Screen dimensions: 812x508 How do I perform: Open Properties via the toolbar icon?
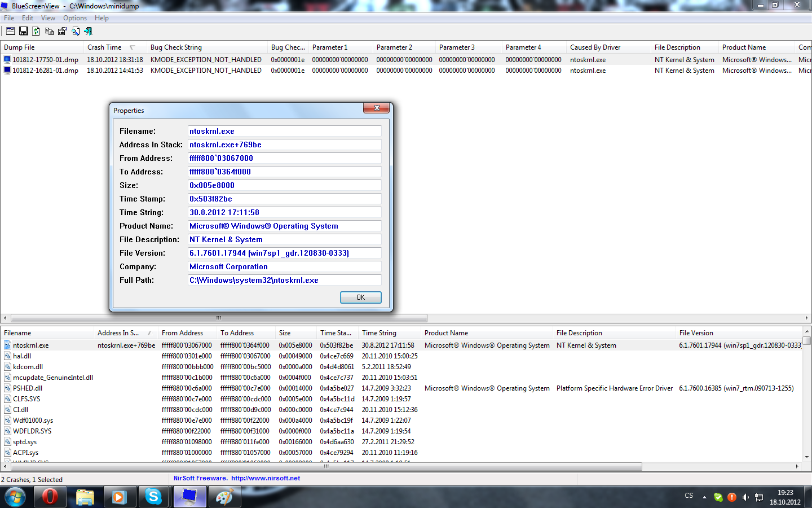[62, 32]
